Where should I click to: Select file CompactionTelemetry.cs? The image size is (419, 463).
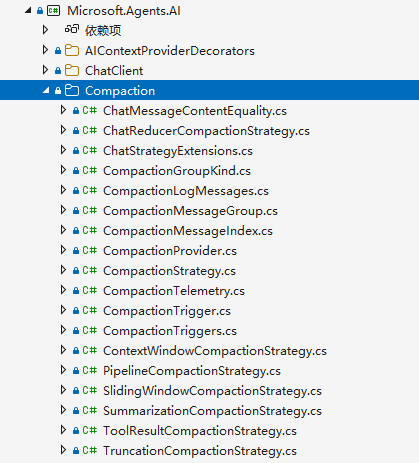point(174,291)
